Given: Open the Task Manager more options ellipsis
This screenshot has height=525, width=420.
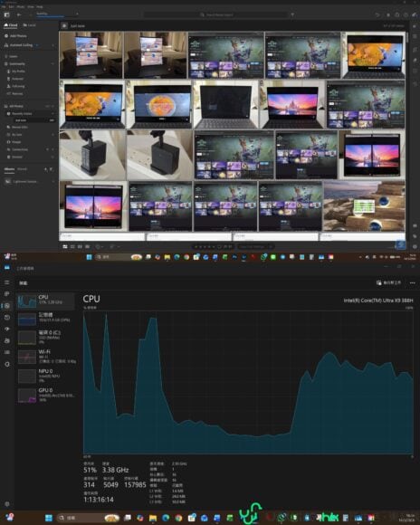Looking at the screenshot, I should (412, 283).
